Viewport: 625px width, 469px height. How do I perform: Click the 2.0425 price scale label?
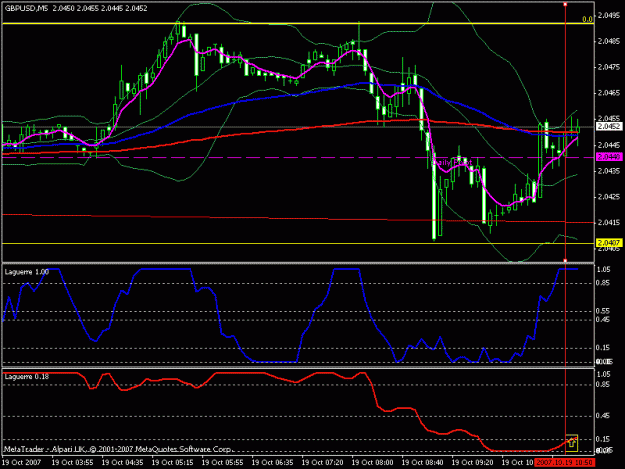point(609,197)
